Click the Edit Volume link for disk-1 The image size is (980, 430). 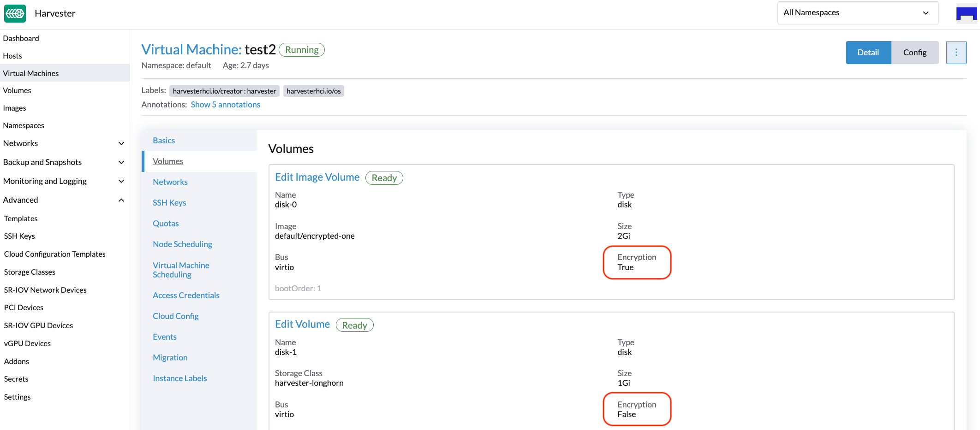[302, 324]
